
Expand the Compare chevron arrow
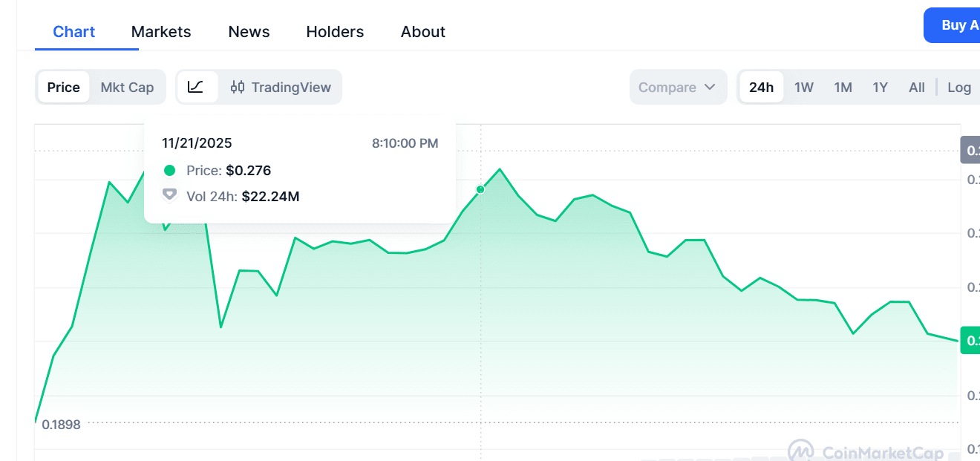click(710, 87)
